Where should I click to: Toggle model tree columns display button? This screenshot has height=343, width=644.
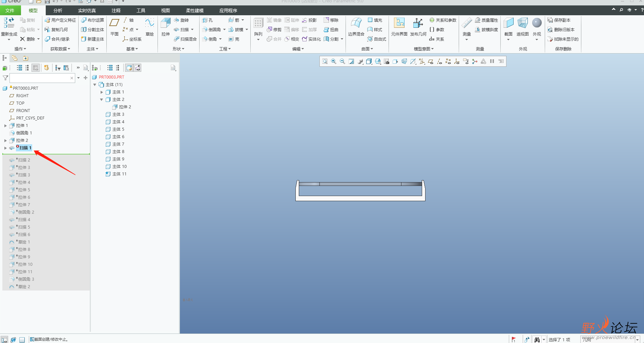point(36,68)
